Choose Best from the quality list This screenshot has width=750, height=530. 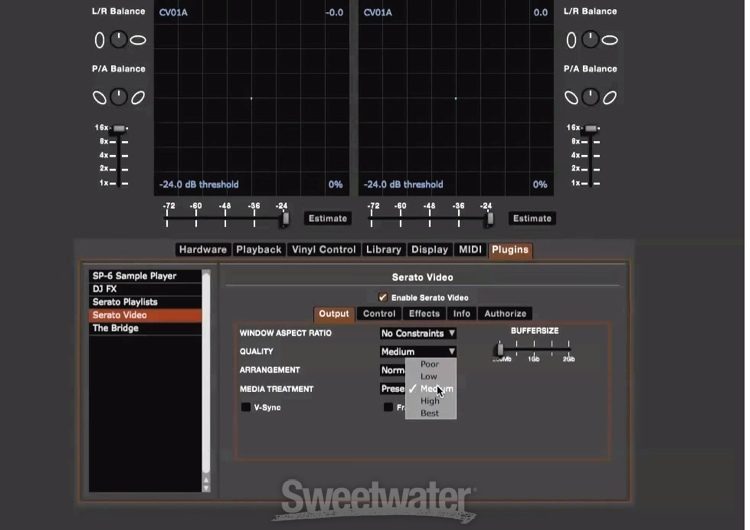[429, 413]
